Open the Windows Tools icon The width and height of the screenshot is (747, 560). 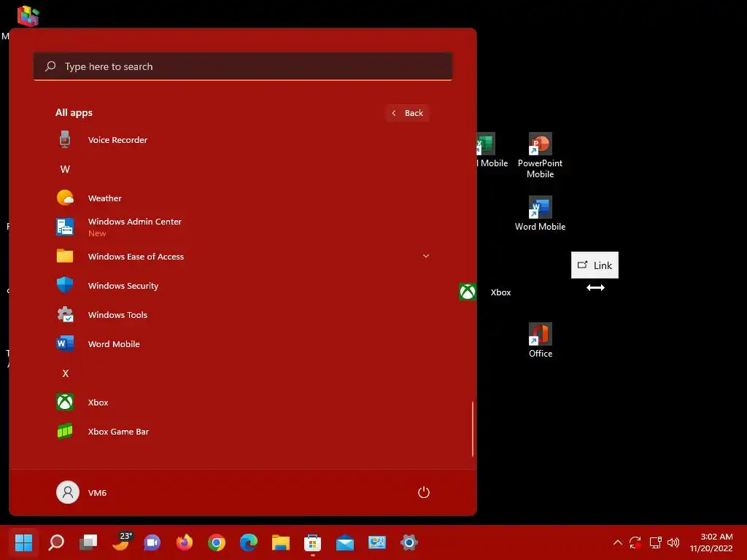(65, 314)
